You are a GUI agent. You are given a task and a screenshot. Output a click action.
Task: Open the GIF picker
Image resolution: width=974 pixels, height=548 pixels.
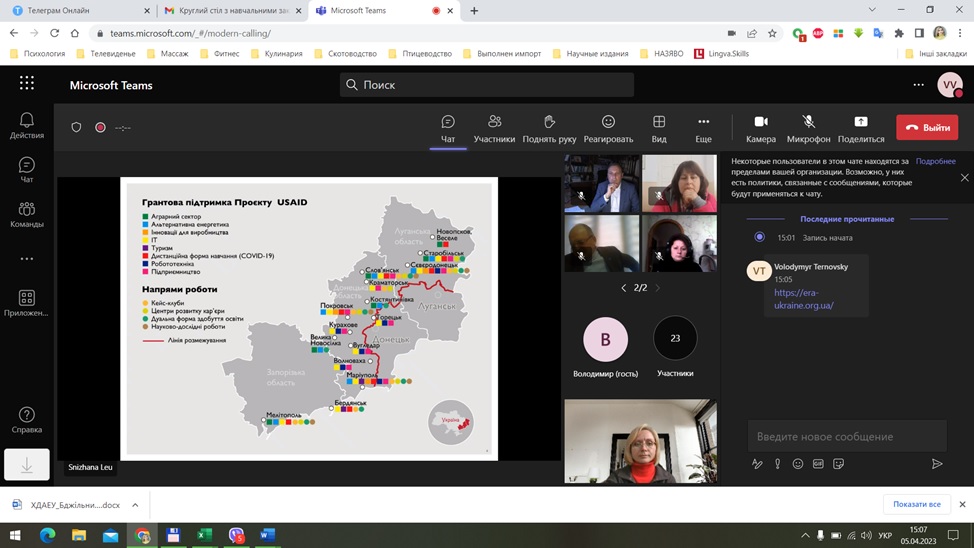click(818, 464)
